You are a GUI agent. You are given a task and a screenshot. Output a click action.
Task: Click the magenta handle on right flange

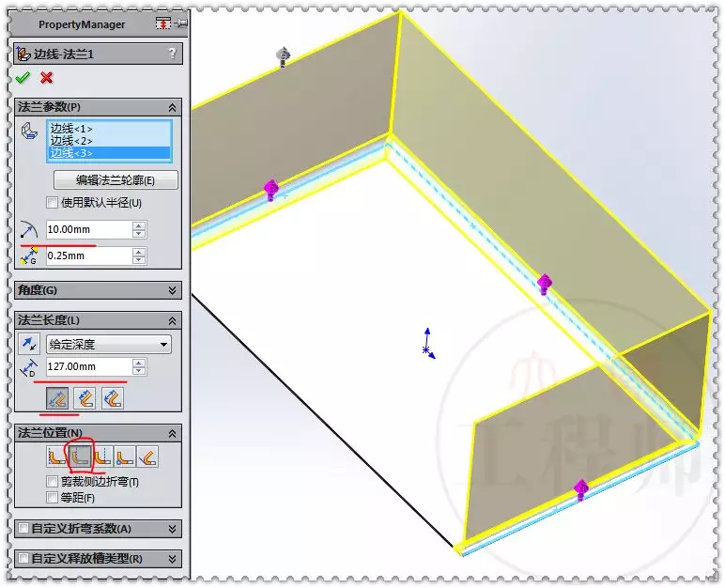click(x=545, y=284)
